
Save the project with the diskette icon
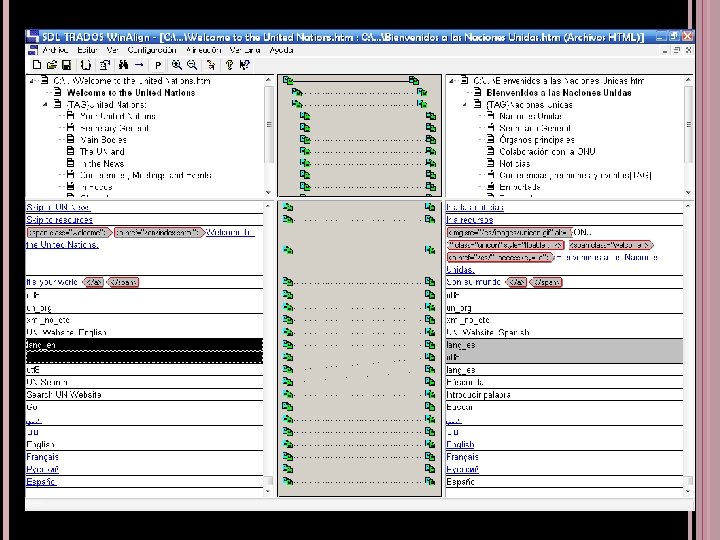[66, 65]
